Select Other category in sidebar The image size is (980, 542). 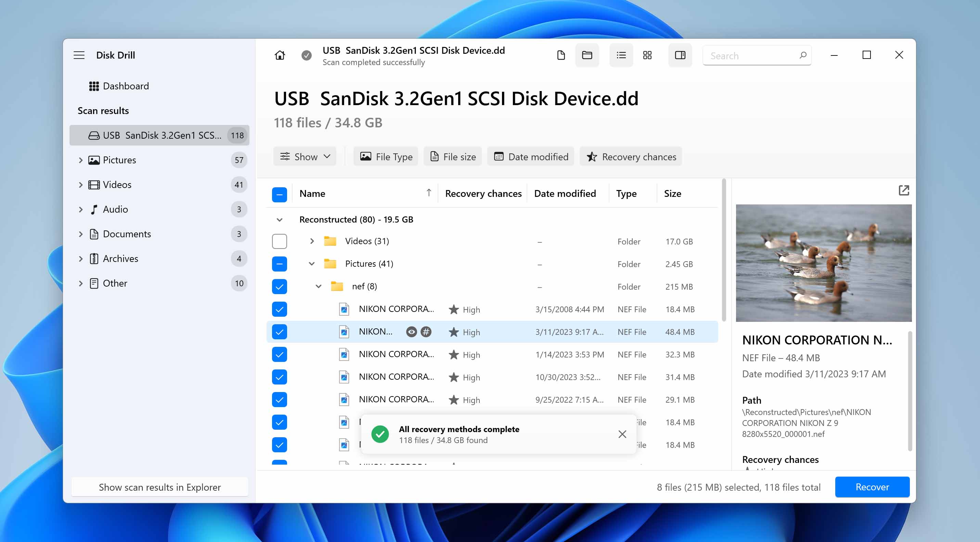tap(159, 283)
